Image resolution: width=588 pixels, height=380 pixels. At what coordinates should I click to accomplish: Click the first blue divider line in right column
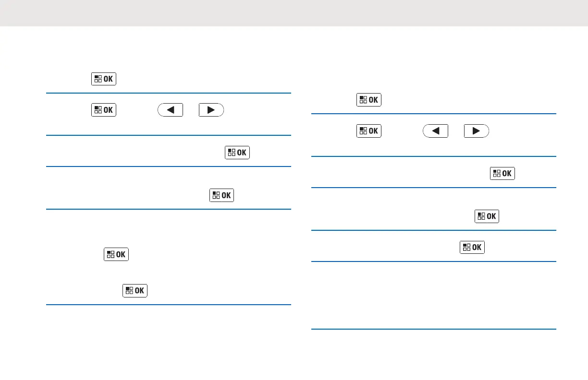[x=434, y=114]
